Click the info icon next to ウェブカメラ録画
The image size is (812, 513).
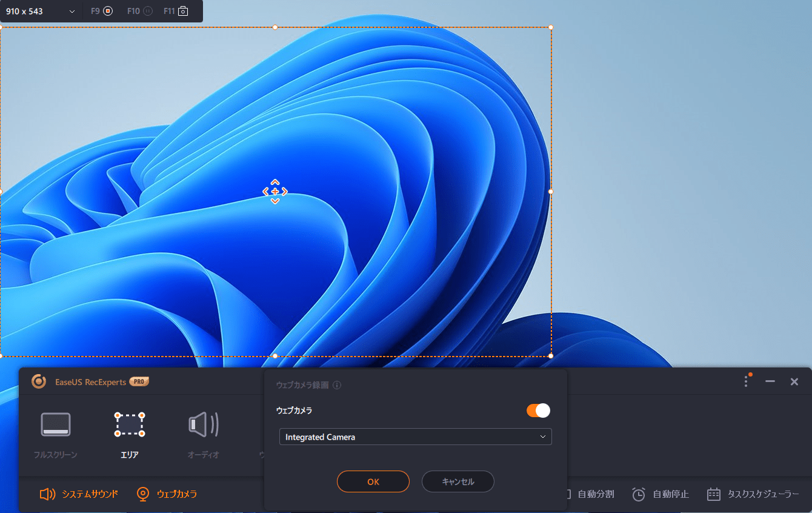pyautogui.click(x=337, y=385)
